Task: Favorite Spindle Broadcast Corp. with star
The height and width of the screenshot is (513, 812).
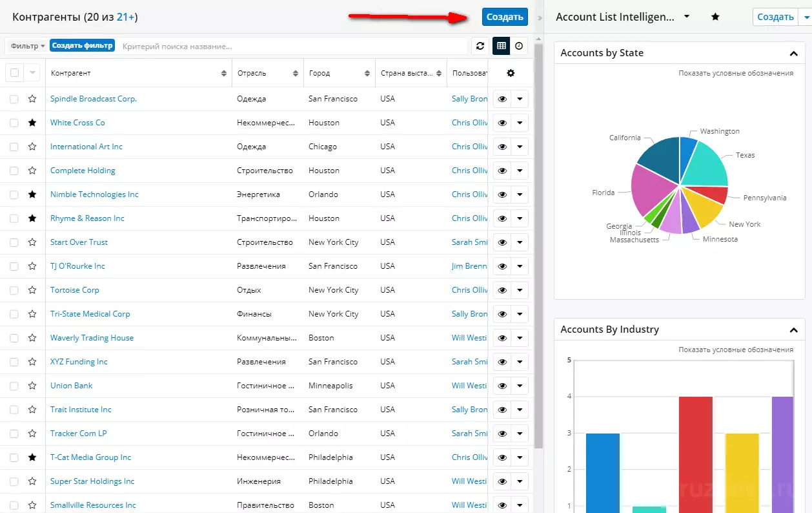Action: coord(32,99)
